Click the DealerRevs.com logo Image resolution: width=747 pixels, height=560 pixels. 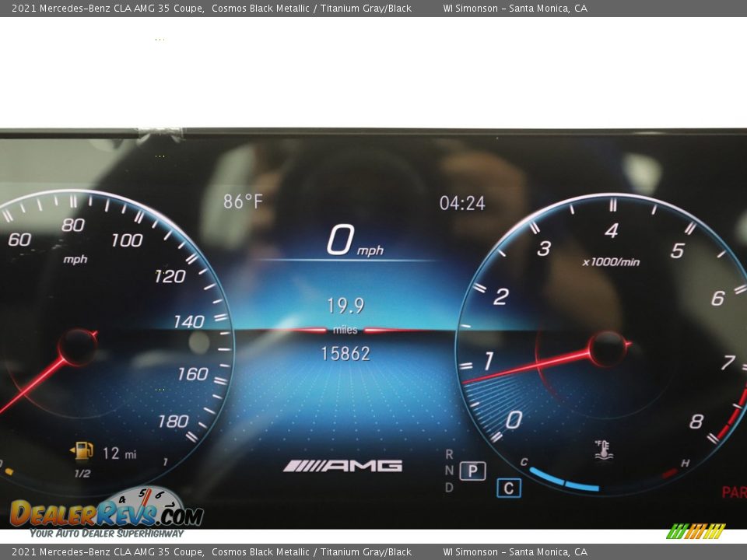(107, 513)
